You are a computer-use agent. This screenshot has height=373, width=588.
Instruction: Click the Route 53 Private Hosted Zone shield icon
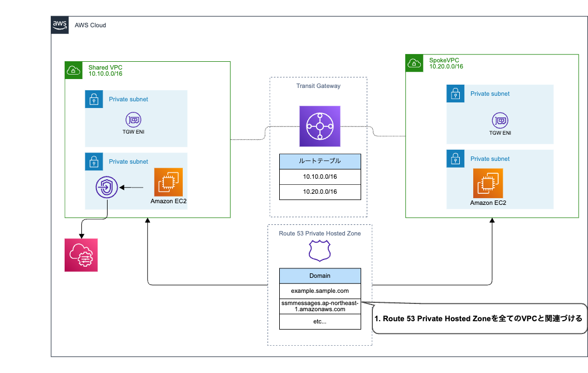(319, 251)
